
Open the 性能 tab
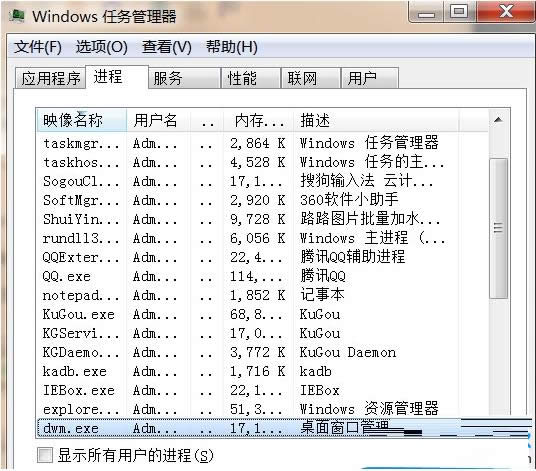tap(251, 78)
